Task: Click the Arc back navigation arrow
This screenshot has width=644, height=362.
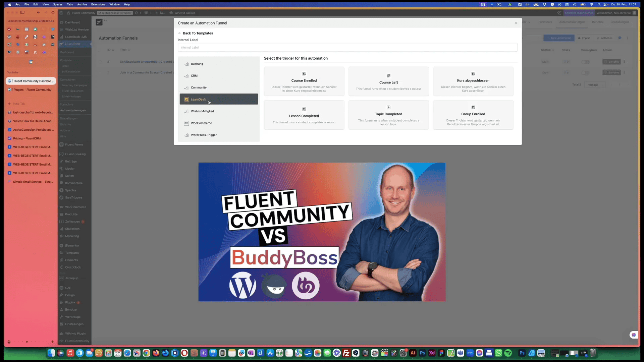Action: pyautogui.click(x=39, y=12)
